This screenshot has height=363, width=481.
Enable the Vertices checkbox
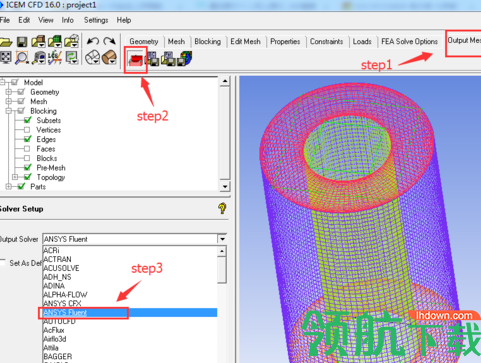27,130
